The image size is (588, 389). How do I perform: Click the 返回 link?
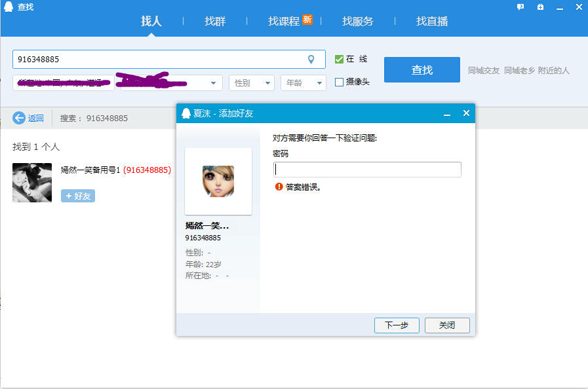point(35,119)
